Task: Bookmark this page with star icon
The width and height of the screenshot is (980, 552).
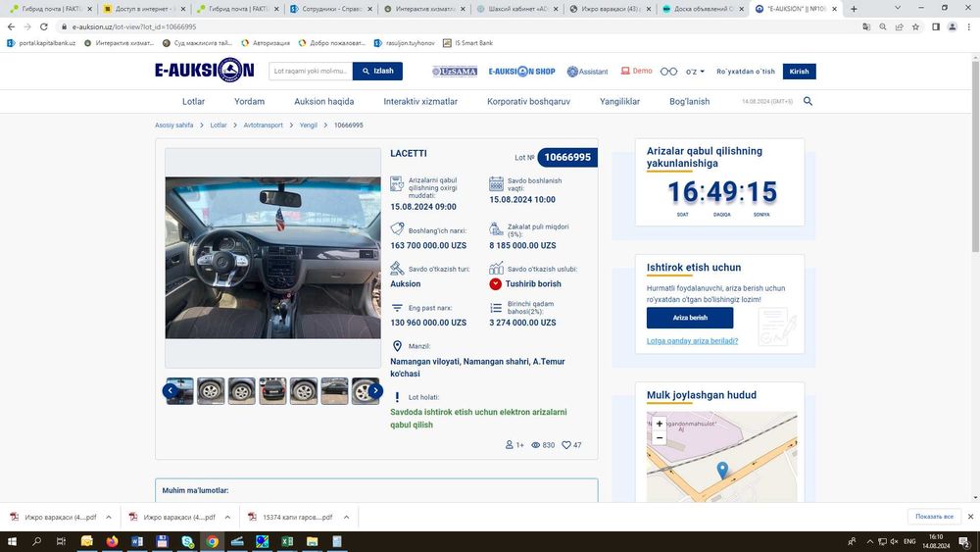Action: pos(915,26)
